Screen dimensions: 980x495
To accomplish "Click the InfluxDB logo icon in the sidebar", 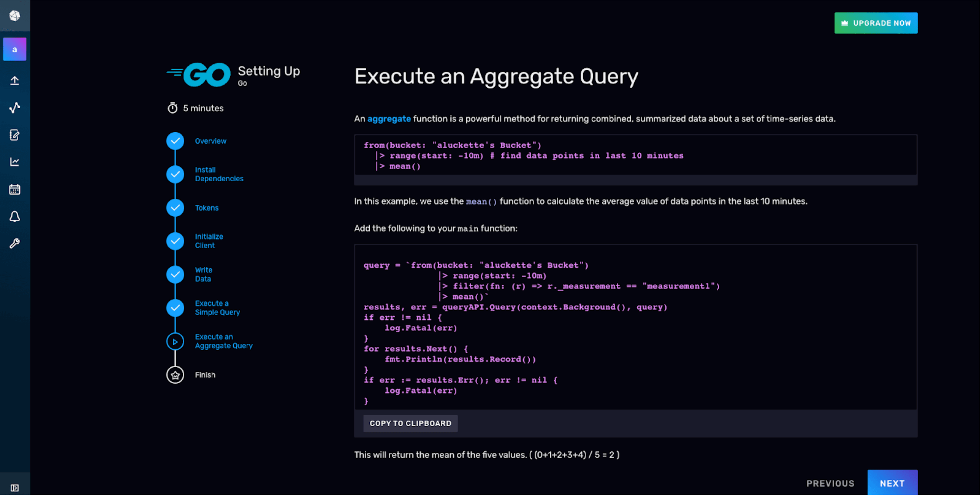I will click(15, 15).
